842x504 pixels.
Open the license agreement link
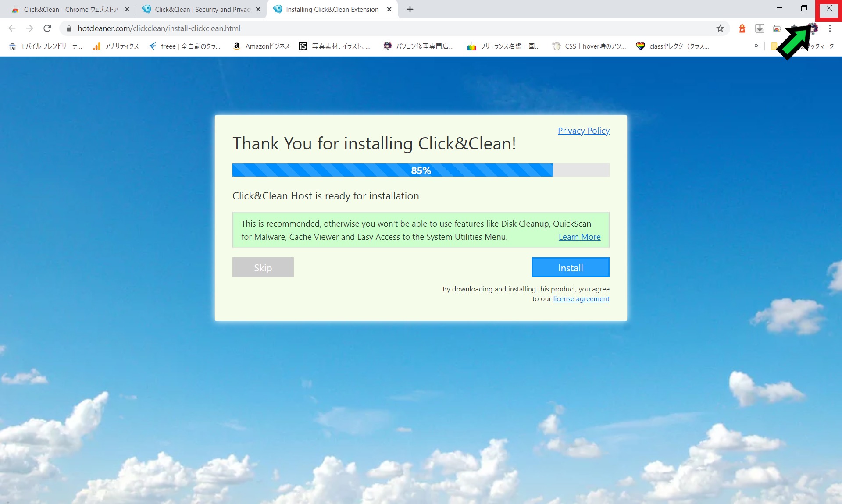pos(580,298)
